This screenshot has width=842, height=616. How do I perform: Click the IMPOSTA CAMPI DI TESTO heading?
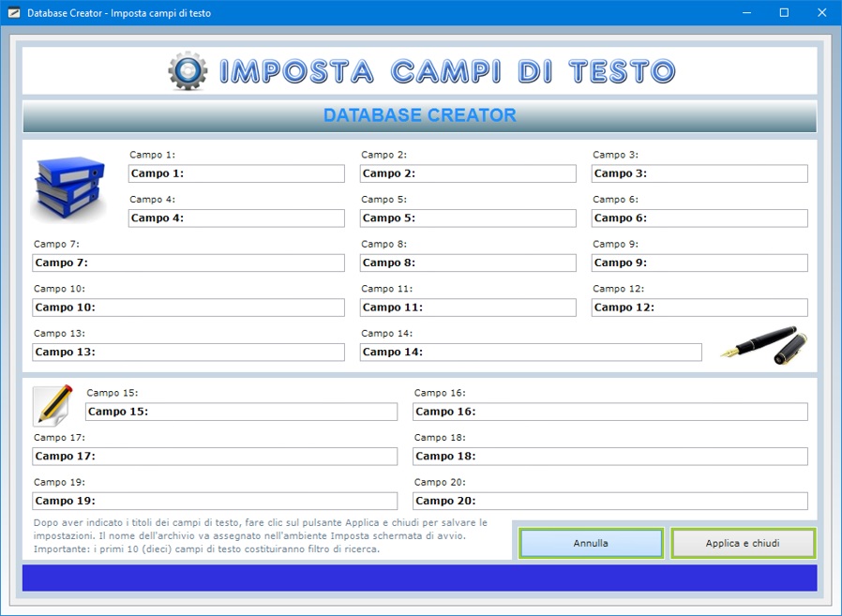[x=447, y=71]
